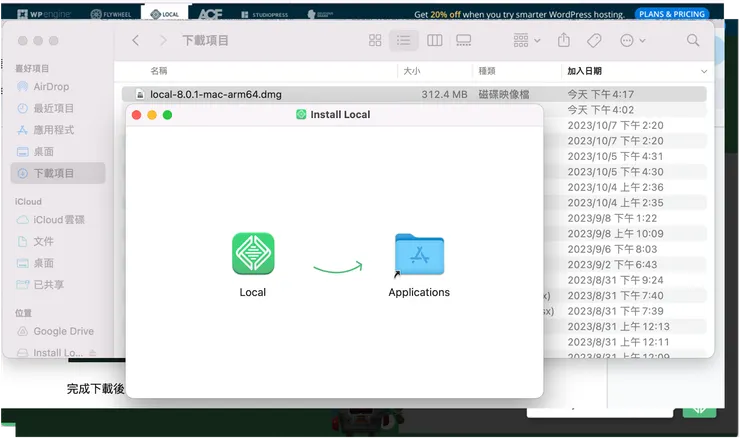Viewport: 740px width, 438px height.
Task: Switch Finder to gallery view
Action: tap(463, 41)
